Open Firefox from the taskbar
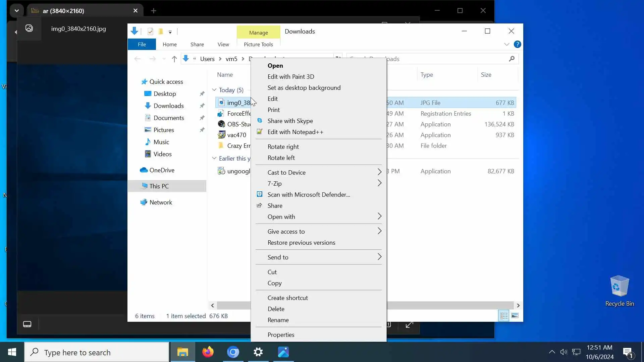This screenshot has width=644, height=362. pos(208,352)
